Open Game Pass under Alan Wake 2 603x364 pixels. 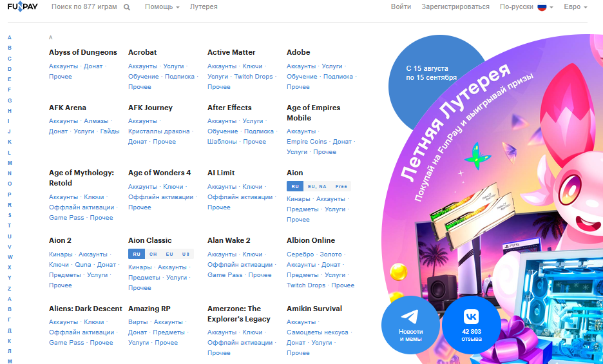click(225, 275)
